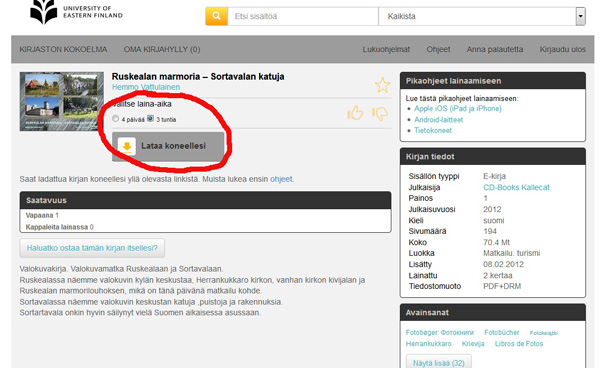Viewport: 600px width, 368px height.
Task: Click the Lisätty date 08.02.2012
Action: pyautogui.click(x=503, y=264)
